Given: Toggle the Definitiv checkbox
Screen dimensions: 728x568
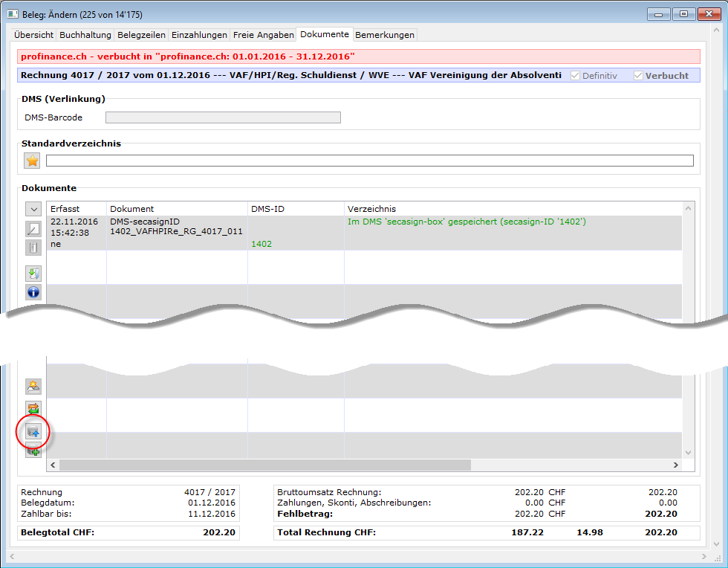Looking at the screenshot, I should point(576,76).
